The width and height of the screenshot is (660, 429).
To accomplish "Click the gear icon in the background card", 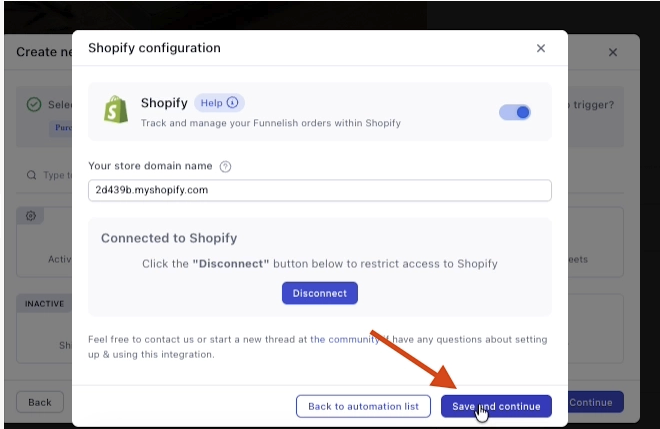I will tap(30, 216).
